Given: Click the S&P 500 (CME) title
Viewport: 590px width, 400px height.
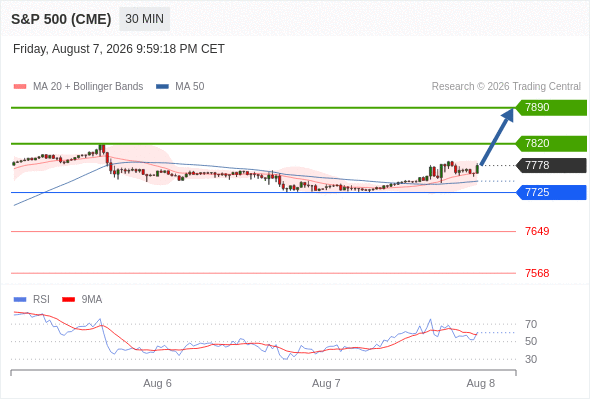Looking at the screenshot, I should (x=61, y=19).
